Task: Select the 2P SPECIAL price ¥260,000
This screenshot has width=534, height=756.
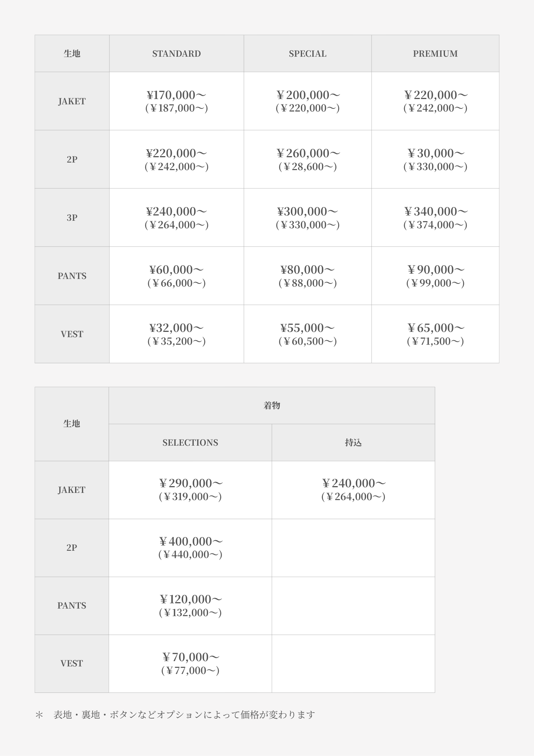Action: tap(308, 153)
